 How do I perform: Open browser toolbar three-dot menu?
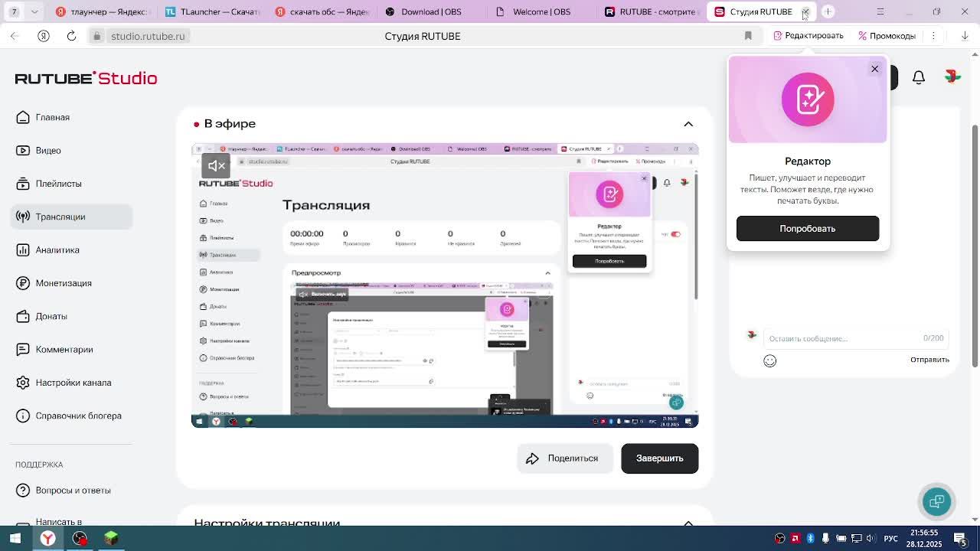[x=933, y=36]
